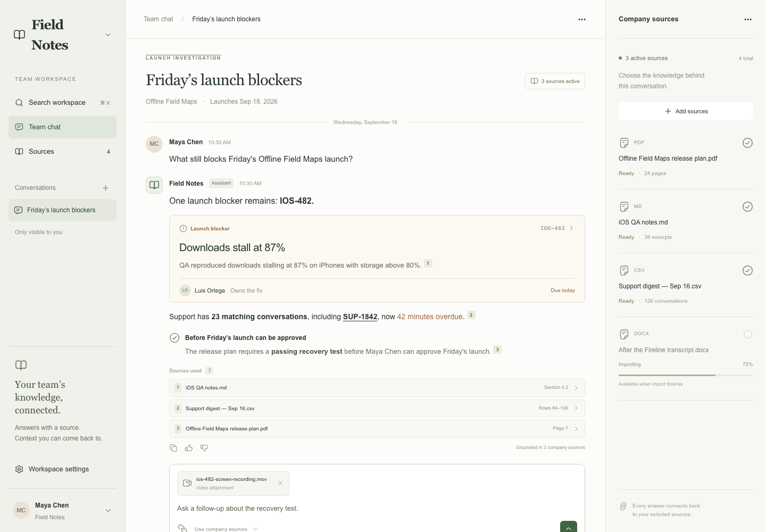Click the video icon on the attachment chip

187,483
